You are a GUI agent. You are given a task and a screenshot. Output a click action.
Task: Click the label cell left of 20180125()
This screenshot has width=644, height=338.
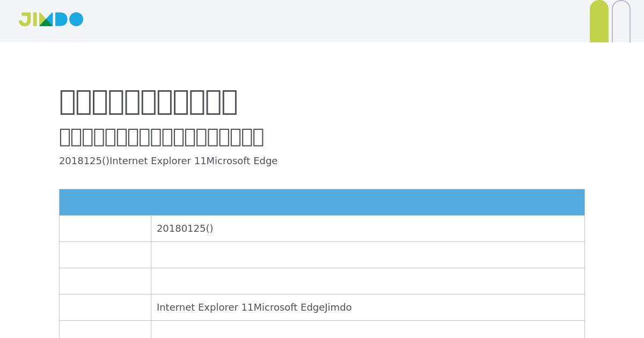tap(105, 229)
